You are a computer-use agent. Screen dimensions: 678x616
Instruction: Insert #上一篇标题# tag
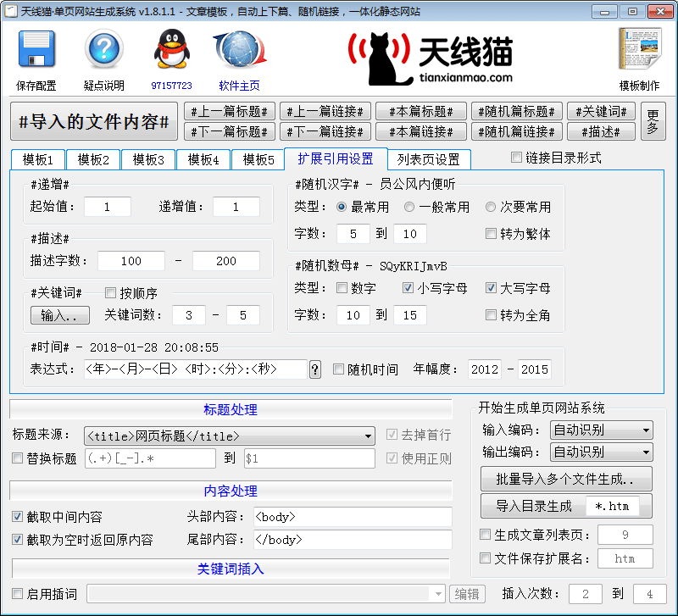point(230,112)
